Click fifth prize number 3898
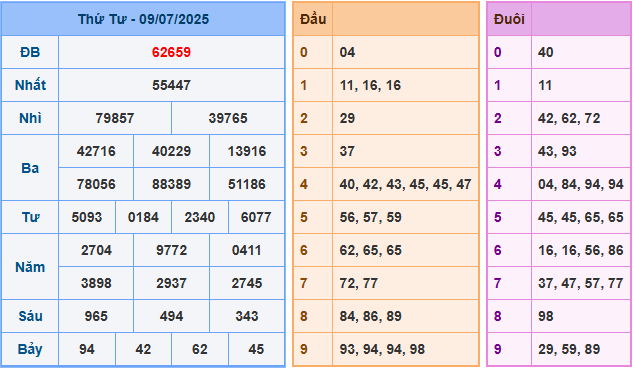 tap(96, 284)
